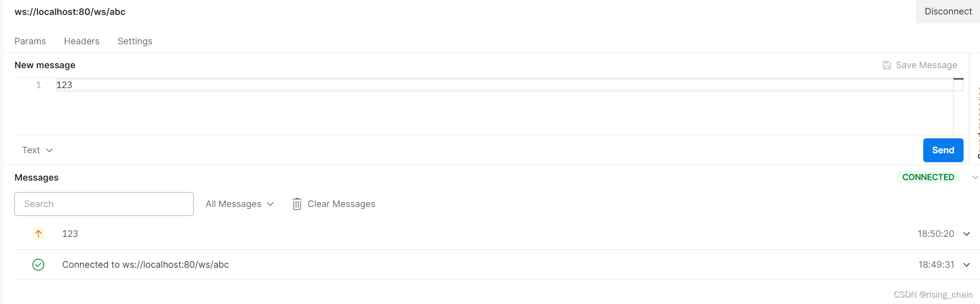Click the CONNECTED status badge

[928, 177]
